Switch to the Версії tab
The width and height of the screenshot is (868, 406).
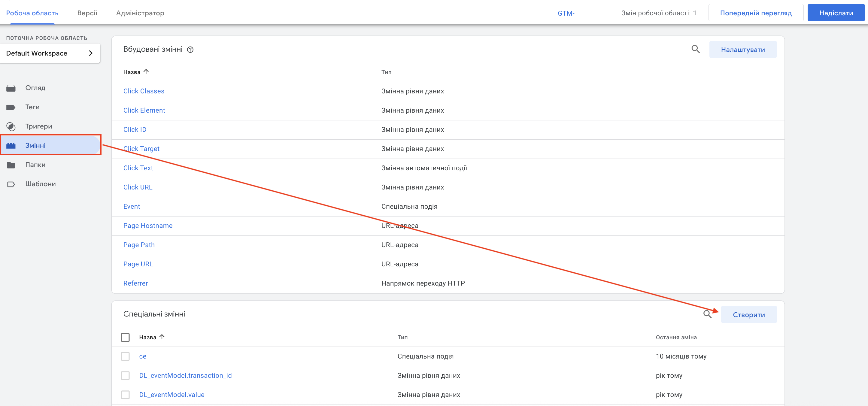[87, 13]
